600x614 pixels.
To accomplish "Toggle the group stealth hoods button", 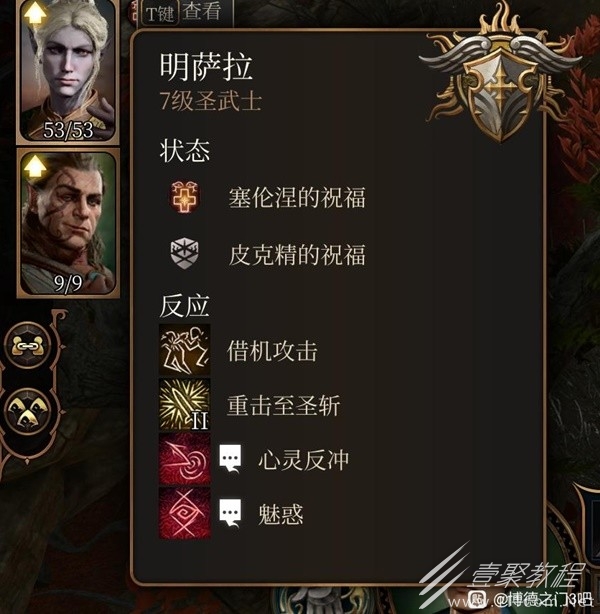I will 27,412.
